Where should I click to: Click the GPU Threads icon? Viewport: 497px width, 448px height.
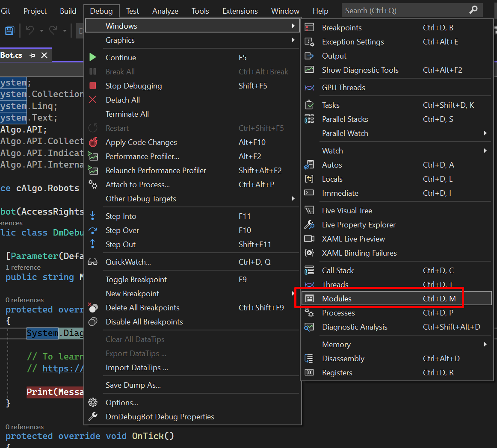pos(309,88)
